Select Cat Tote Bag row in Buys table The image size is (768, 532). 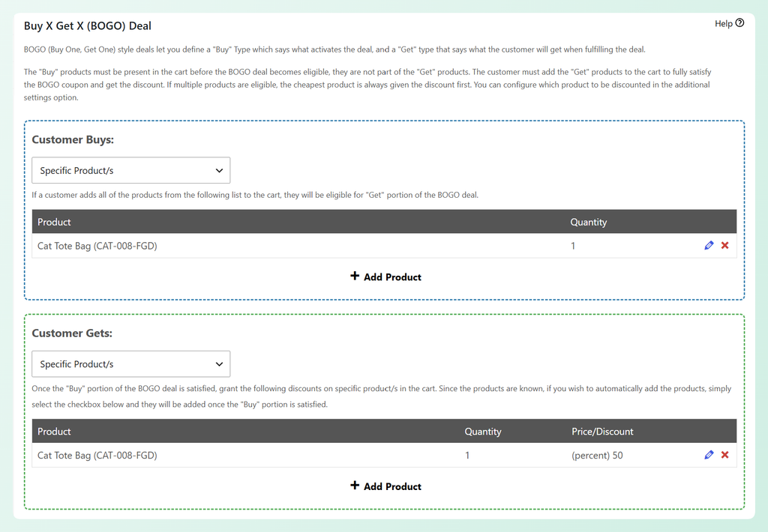(384, 246)
